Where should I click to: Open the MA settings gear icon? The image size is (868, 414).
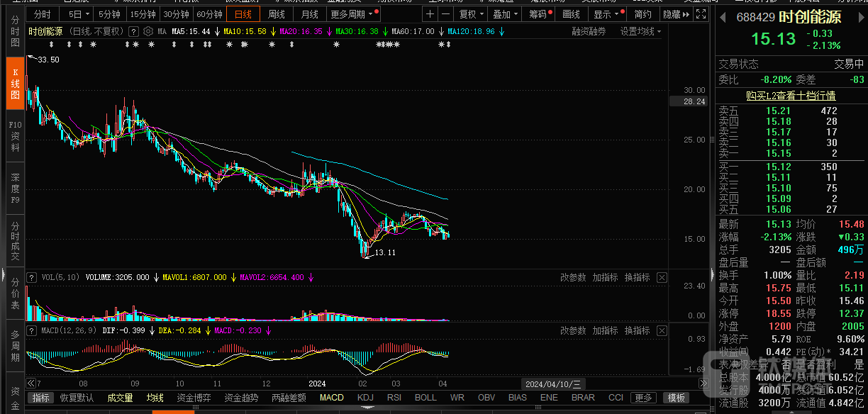148,31
